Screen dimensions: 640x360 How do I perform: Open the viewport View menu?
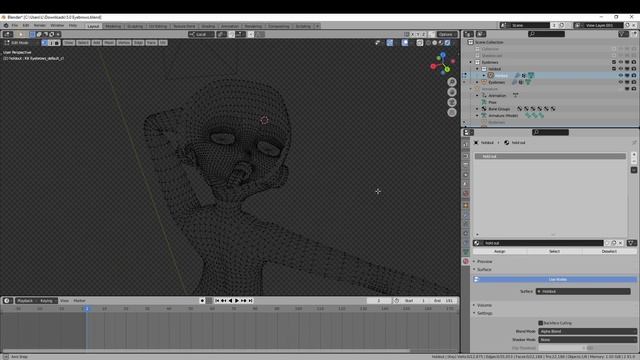(69, 42)
